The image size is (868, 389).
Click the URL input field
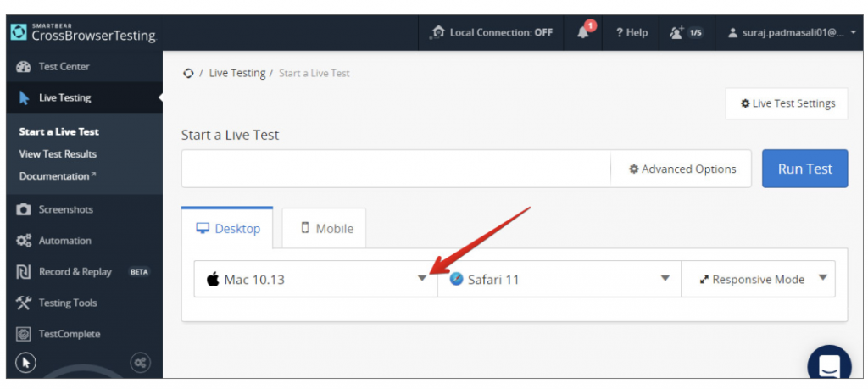[x=396, y=169]
